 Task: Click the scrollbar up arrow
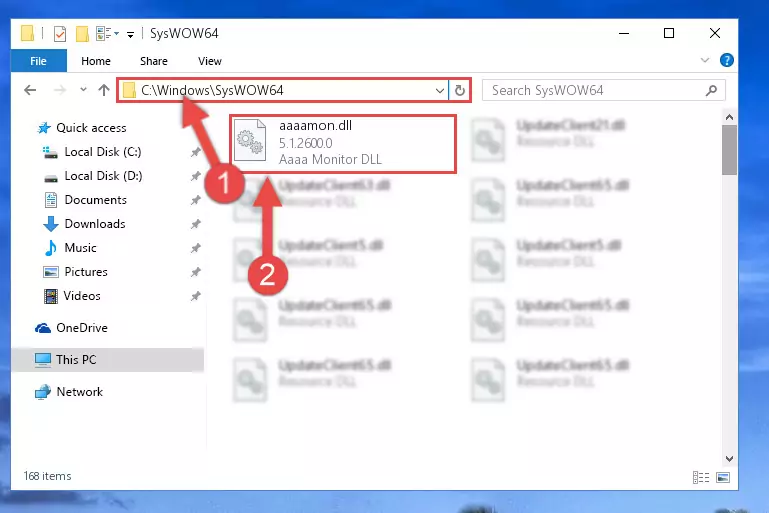729,117
